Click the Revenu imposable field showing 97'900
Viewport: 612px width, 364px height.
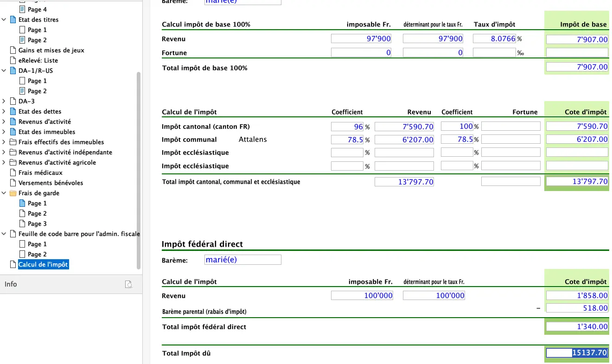pos(361,39)
